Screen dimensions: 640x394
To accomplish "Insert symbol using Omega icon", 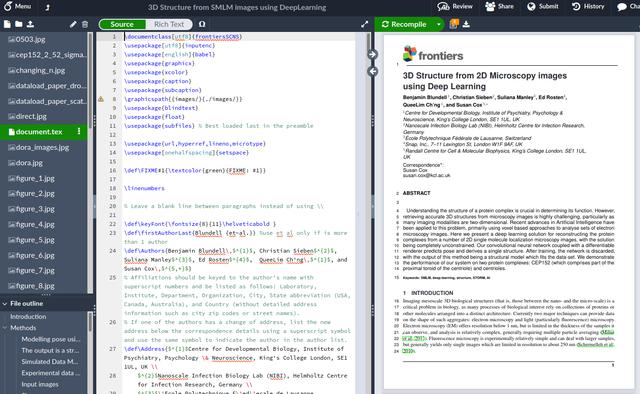I will pos(202,24).
